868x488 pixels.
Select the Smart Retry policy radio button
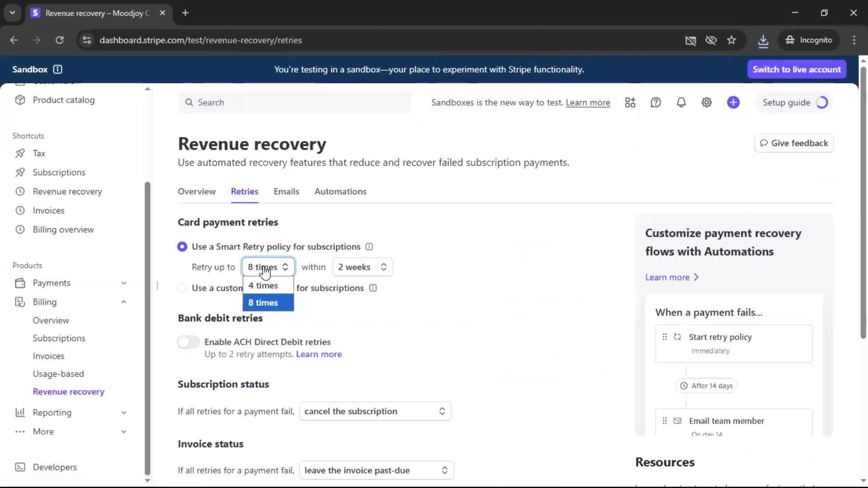pos(182,247)
